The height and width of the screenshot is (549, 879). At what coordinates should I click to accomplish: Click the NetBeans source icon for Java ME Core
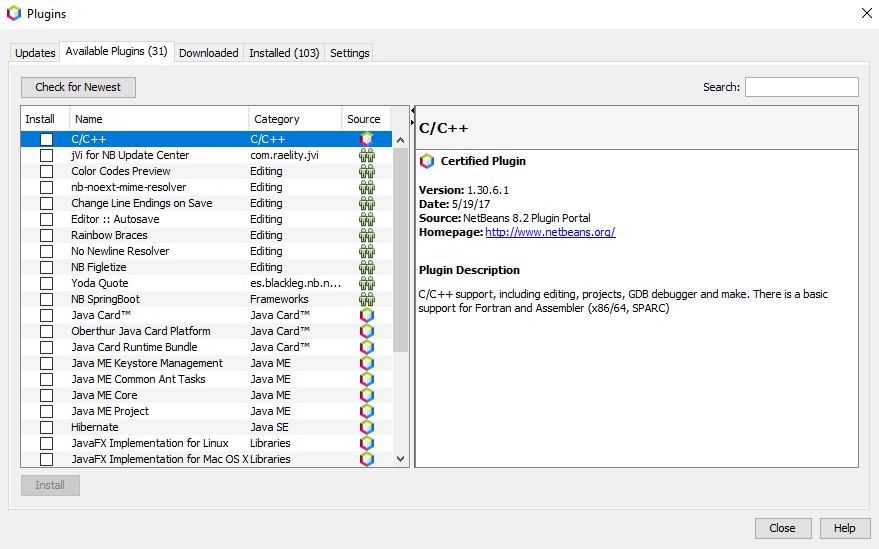(367, 395)
